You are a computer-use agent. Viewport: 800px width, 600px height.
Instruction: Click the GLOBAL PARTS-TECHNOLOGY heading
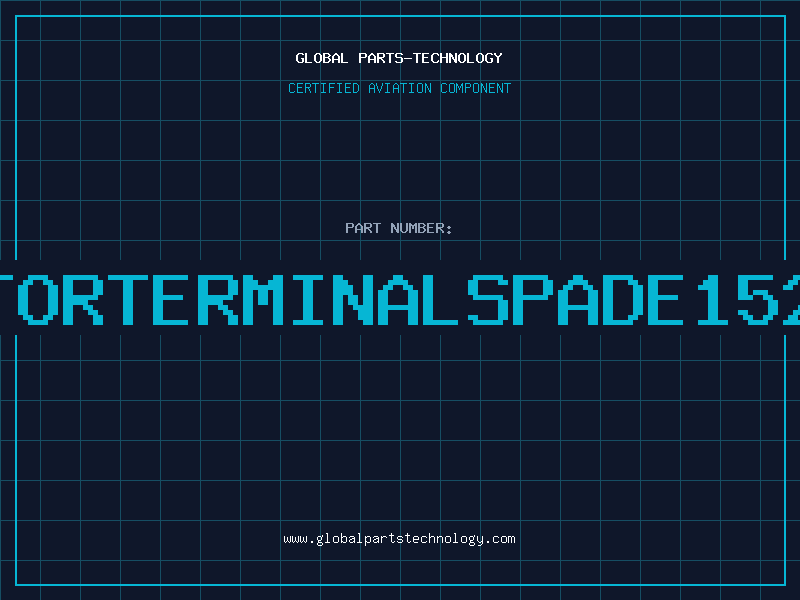click(x=399, y=58)
